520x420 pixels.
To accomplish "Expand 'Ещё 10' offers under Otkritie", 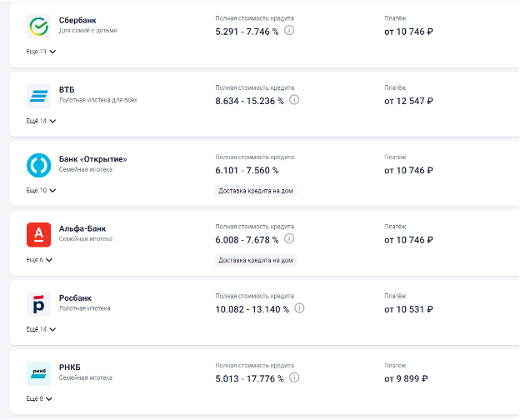I will click(41, 191).
